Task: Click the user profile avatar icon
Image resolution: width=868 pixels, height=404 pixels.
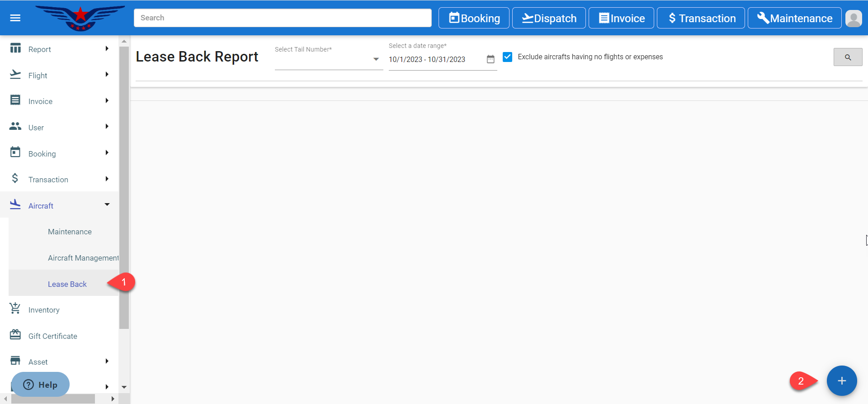Action: 853,19
